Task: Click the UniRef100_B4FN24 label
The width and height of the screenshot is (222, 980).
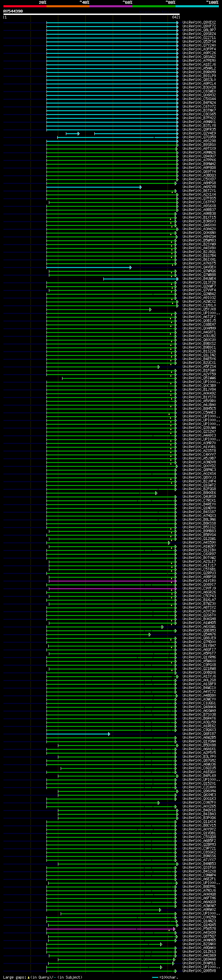Action: point(199,103)
